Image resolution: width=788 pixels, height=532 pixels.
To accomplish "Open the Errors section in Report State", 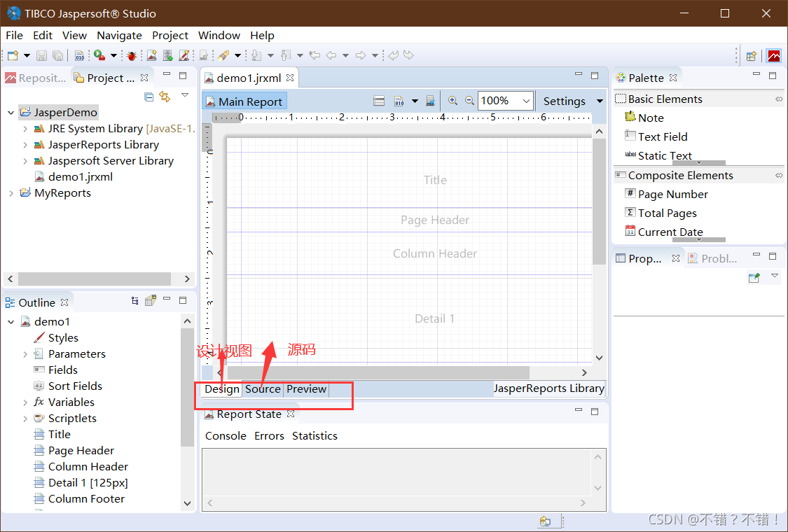I will [x=269, y=435].
